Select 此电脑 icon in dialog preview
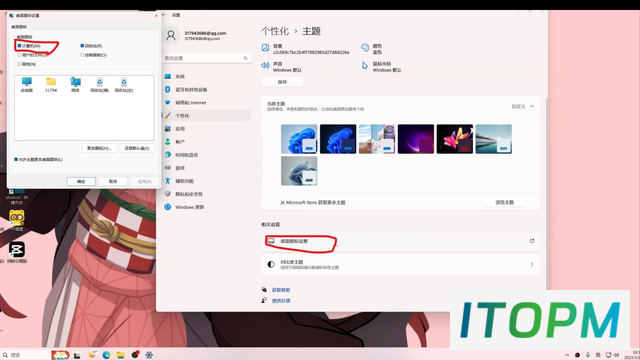 click(27, 84)
